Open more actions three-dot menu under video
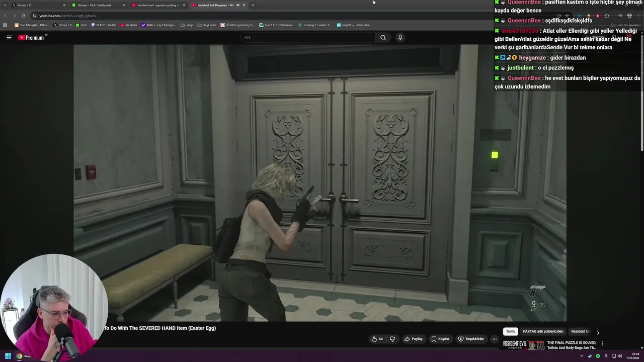Screen dimensions: 644x362 (x=494, y=339)
